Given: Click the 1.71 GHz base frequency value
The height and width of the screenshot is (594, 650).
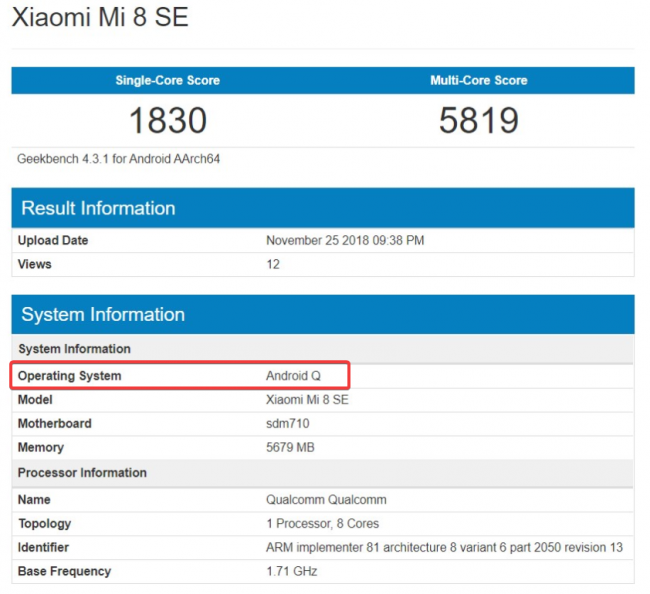Looking at the screenshot, I should click(x=291, y=572).
